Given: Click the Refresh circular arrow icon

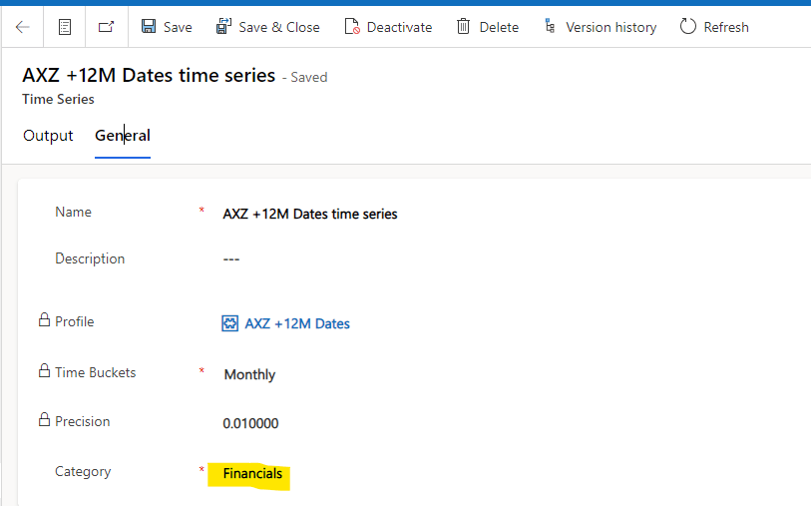Looking at the screenshot, I should (x=688, y=27).
